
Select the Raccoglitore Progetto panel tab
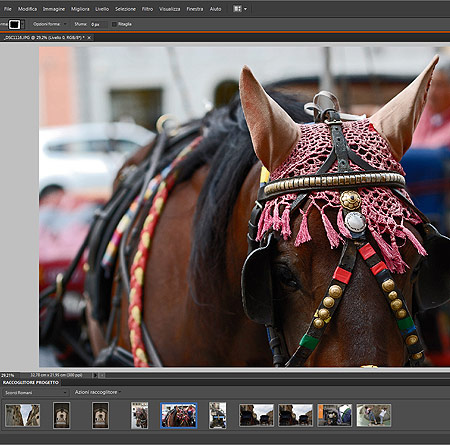(31, 382)
